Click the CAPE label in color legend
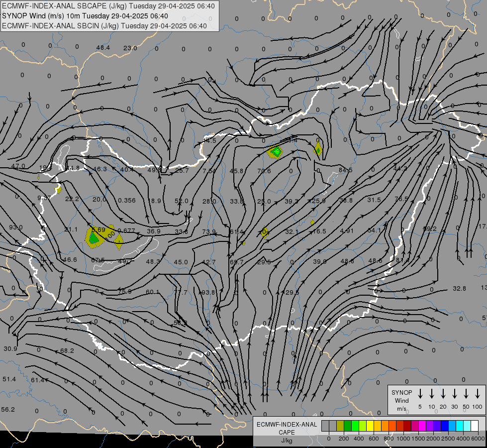The height and width of the screenshot is (448, 487). coord(287,433)
